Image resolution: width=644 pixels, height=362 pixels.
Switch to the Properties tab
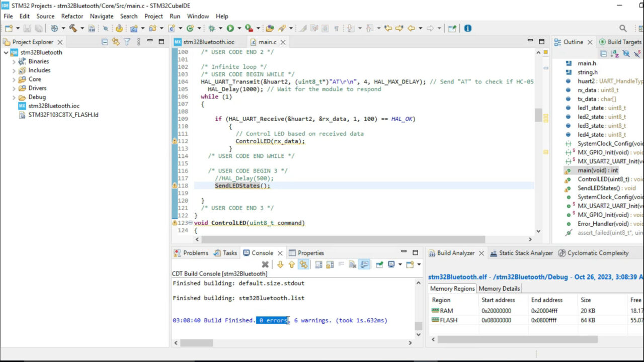tap(306, 253)
